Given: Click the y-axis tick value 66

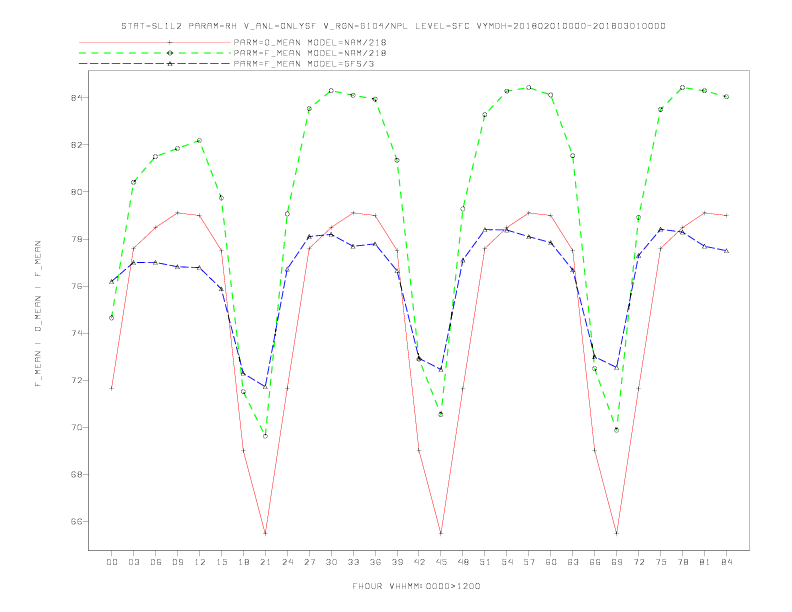Looking at the screenshot, I should 76,522.
